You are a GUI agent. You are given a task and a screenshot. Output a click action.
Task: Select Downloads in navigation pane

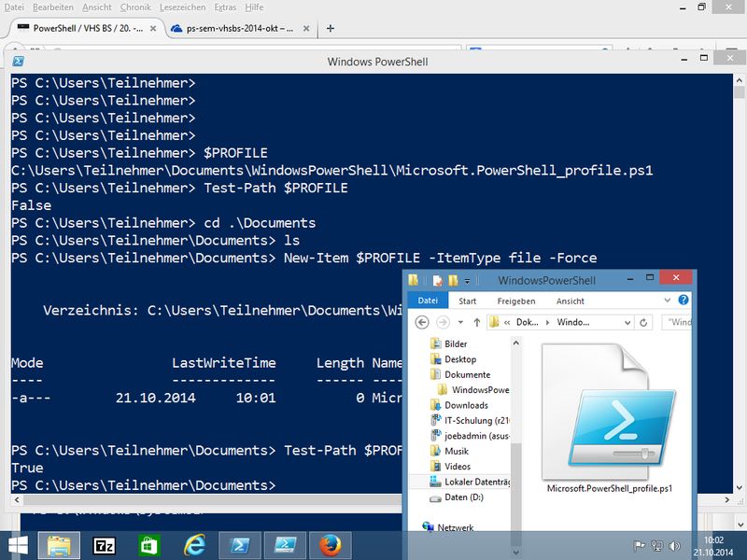(x=466, y=405)
